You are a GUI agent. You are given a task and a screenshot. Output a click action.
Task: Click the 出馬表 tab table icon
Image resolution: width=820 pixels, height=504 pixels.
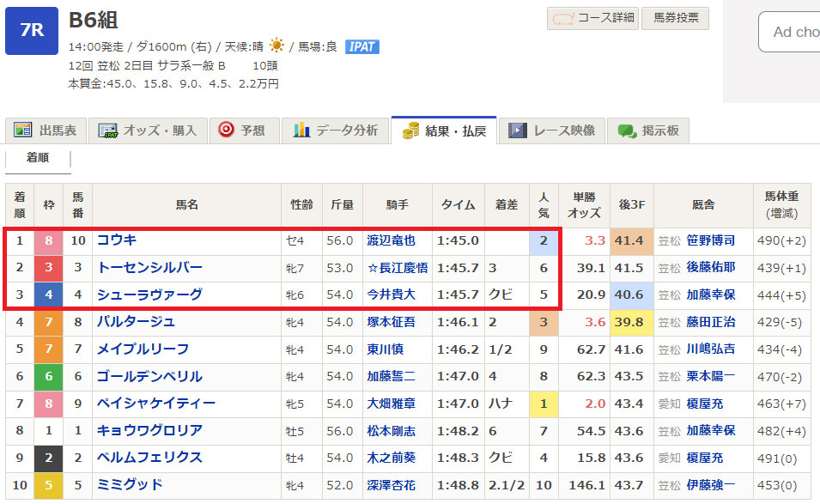coord(22,131)
